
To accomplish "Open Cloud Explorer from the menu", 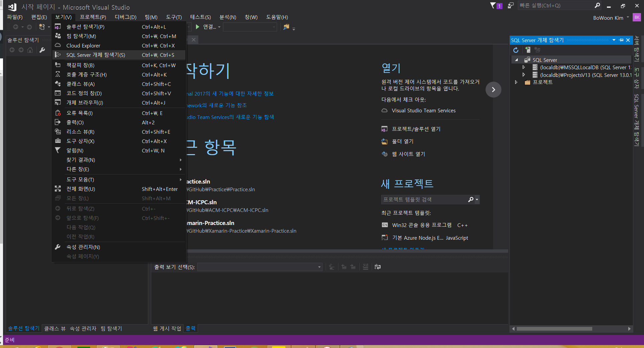I will coord(119,45).
